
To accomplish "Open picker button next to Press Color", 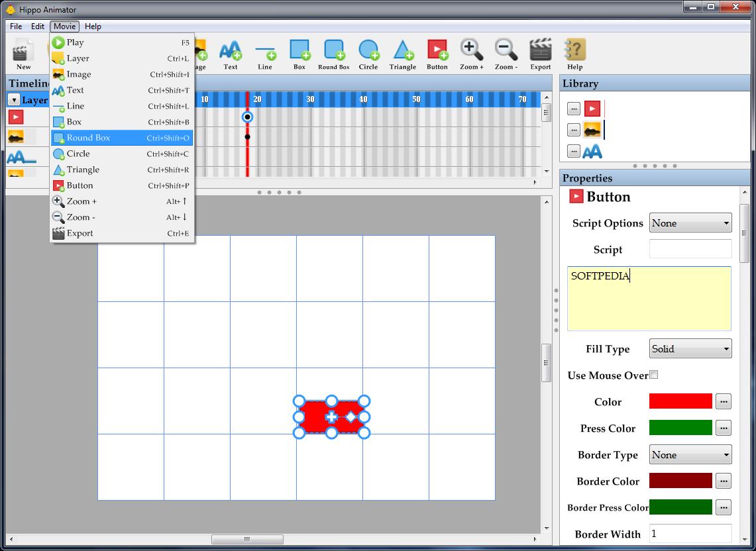I will click(x=724, y=428).
